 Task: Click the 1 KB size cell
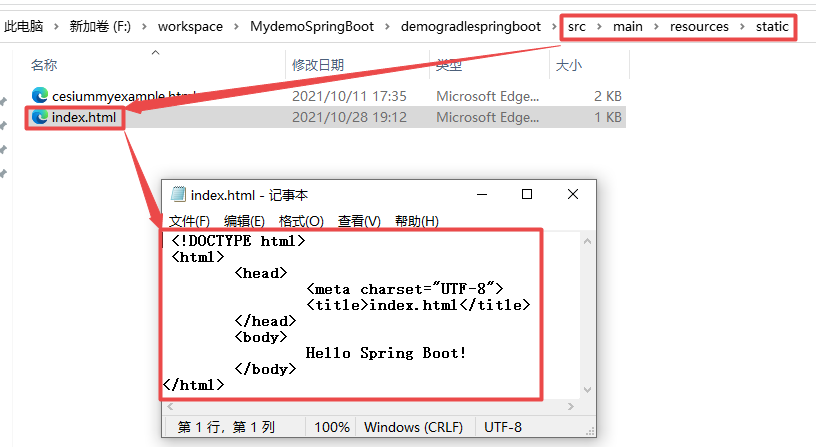608,118
